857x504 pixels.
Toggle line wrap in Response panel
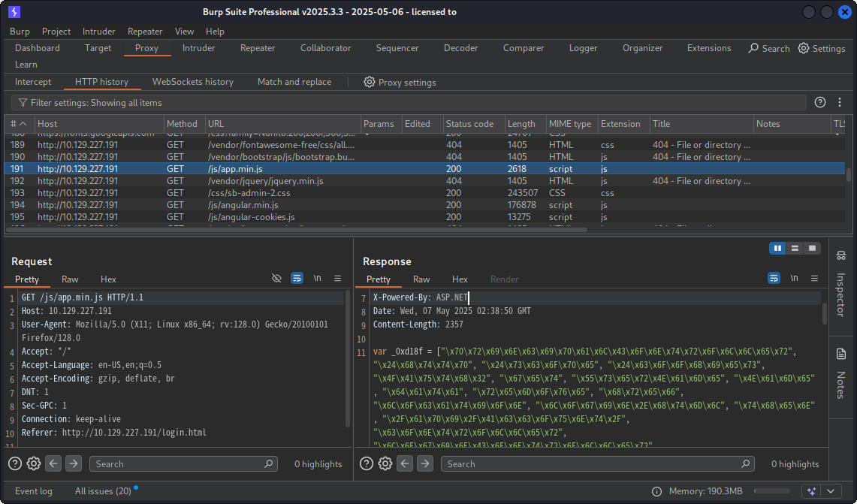pyautogui.click(x=774, y=278)
